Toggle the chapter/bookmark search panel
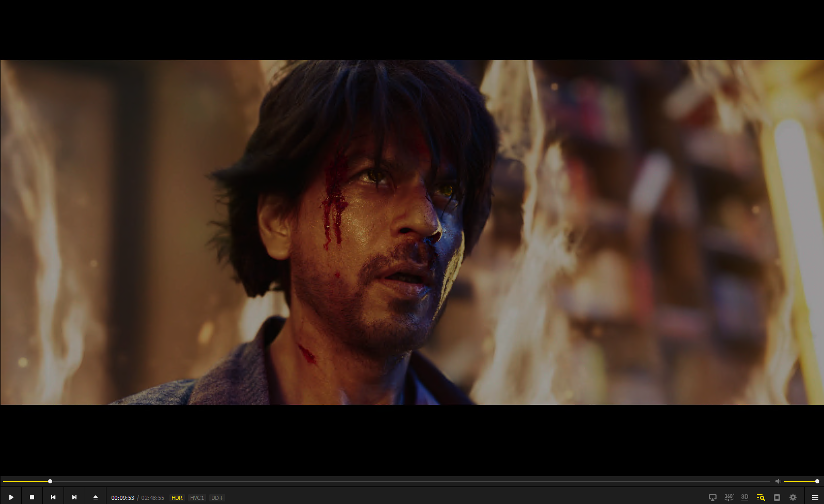Image resolution: width=824 pixels, height=504 pixels. click(760, 497)
